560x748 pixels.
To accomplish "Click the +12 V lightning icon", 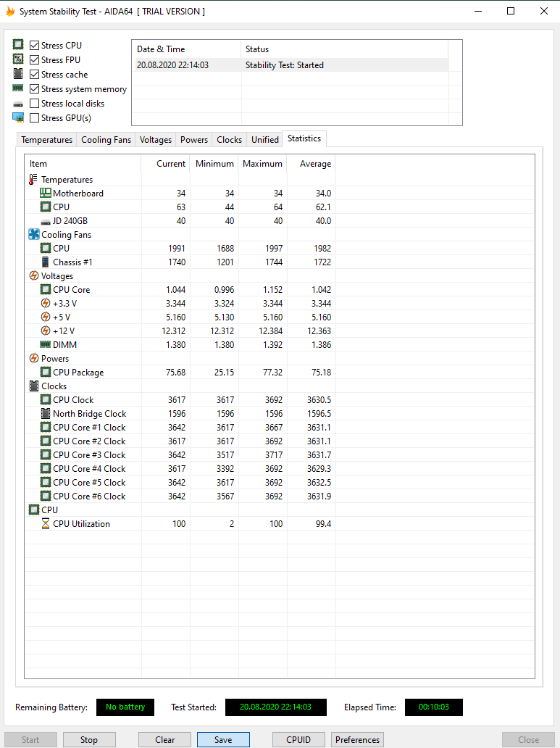I will 46,331.
